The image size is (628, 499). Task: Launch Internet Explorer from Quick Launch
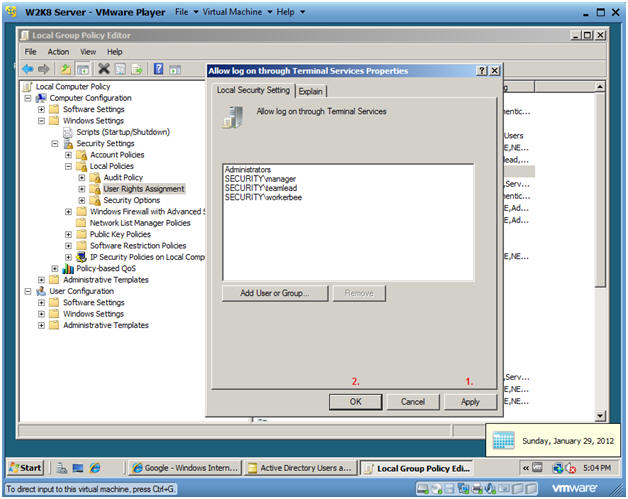[95, 468]
